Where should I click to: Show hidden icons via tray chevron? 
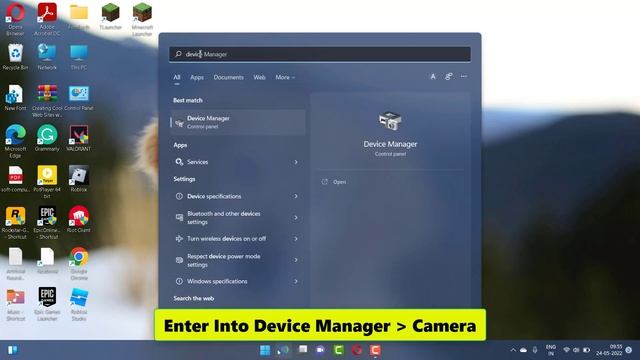(x=513, y=350)
